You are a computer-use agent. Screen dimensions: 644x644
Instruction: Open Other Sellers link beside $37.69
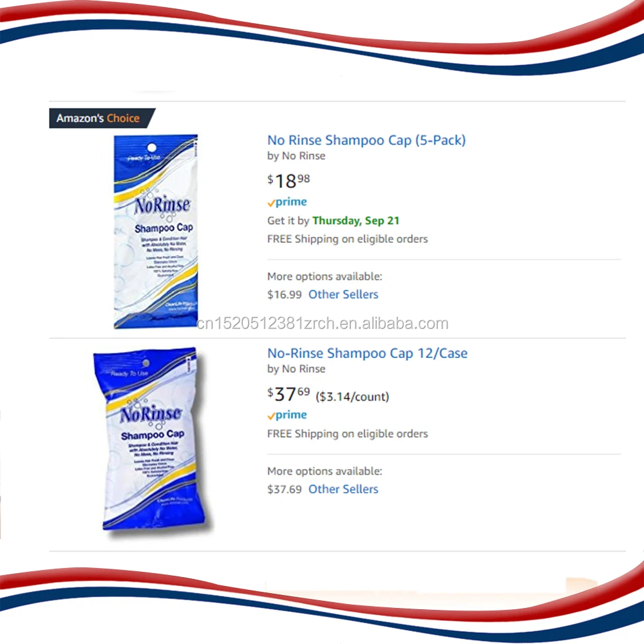pyautogui.click(x=343, y=489)
